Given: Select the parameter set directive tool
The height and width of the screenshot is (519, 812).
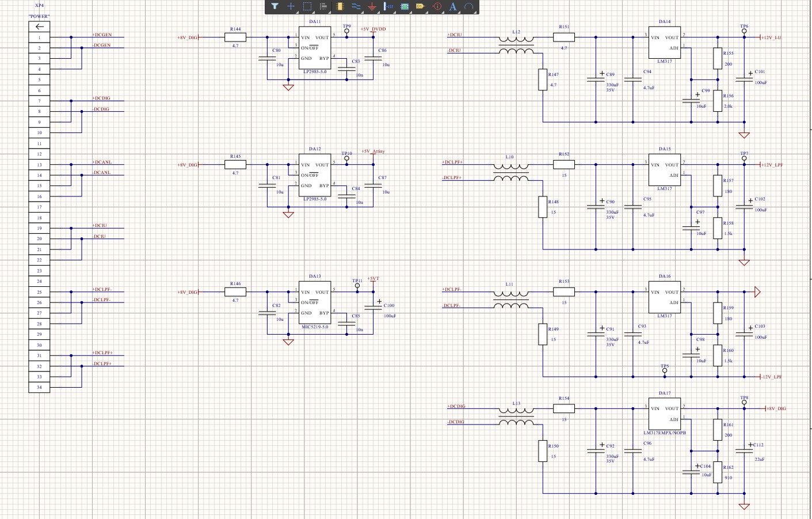Looking at the screenshot, I should pos(437,6).
